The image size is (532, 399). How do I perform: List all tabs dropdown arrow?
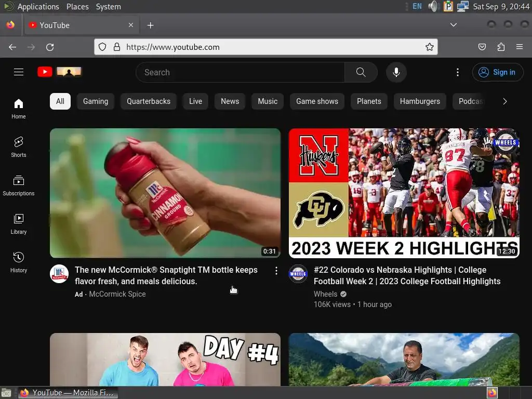(453, 25)
